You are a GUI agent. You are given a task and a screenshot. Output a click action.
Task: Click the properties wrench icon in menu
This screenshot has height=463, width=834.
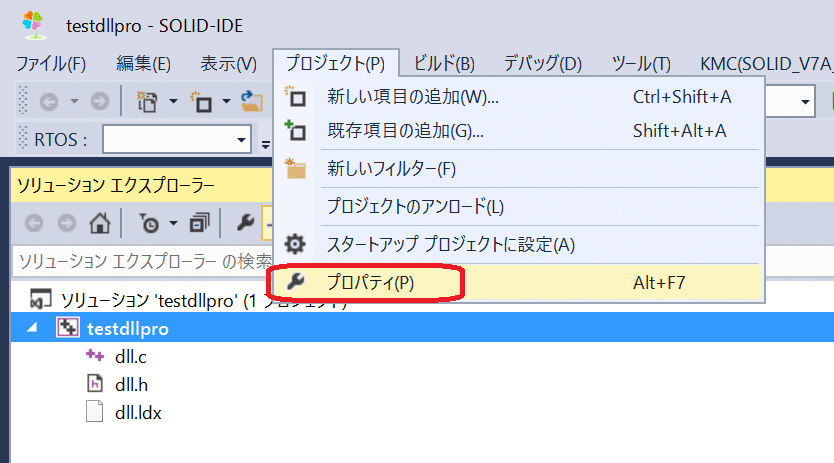pyautogui.click(x=295, y=282)
